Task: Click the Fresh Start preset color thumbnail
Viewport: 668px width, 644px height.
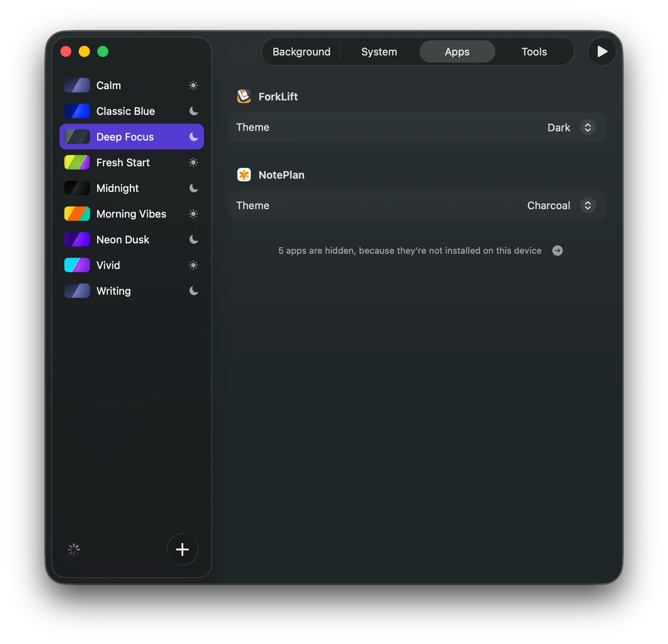Action: tap(77, 163)
